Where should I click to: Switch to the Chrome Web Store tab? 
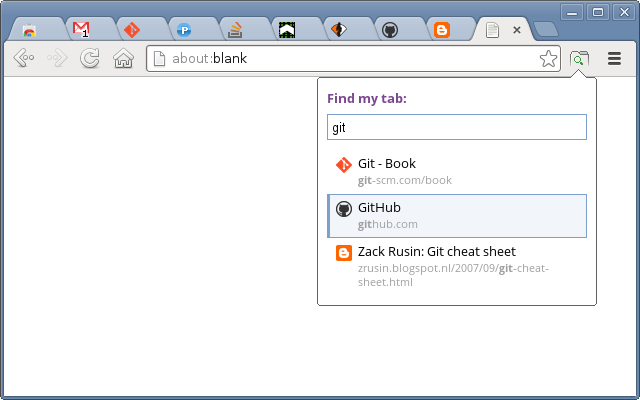[38, 29]
